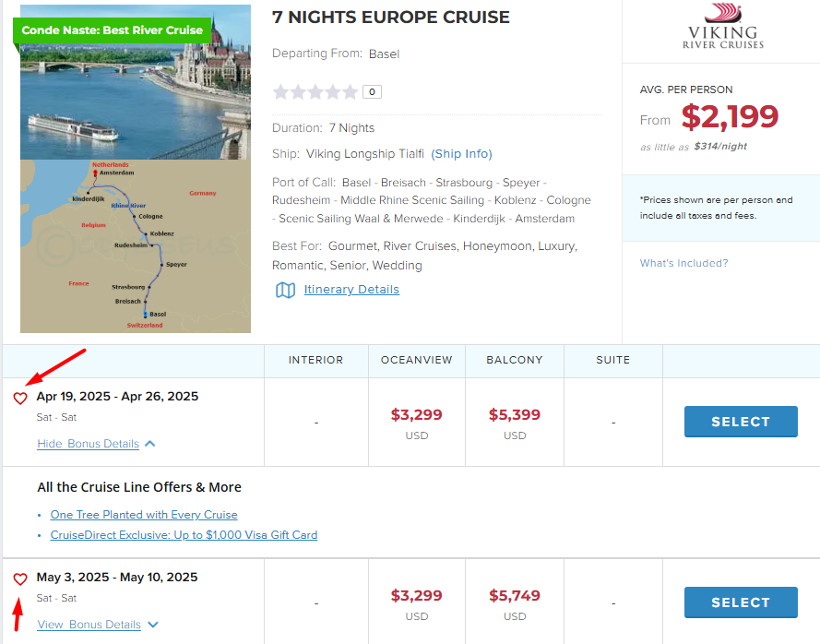
Task: Click the star rating icons
Action: click(315, 91)
